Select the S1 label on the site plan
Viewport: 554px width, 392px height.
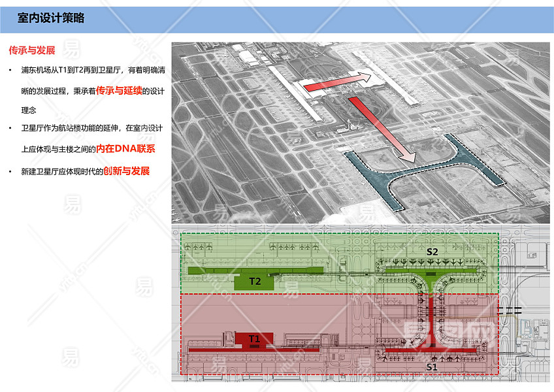(432, 367)
